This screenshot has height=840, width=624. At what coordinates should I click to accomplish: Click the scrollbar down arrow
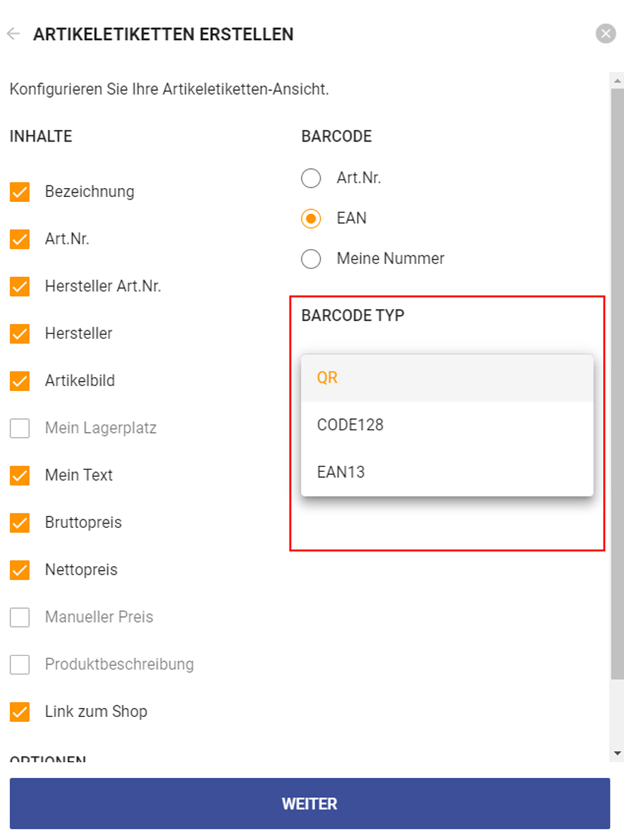(x=617, y=753)
